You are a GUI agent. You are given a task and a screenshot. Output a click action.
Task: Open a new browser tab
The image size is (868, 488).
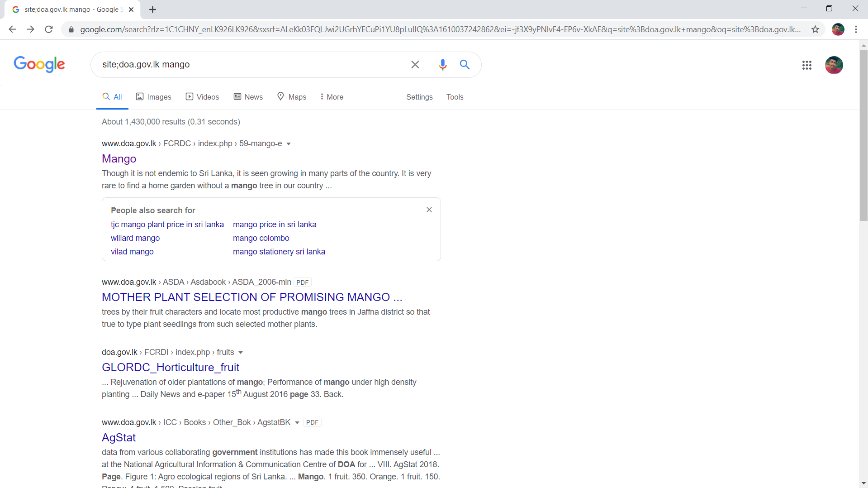coord(153,10)
